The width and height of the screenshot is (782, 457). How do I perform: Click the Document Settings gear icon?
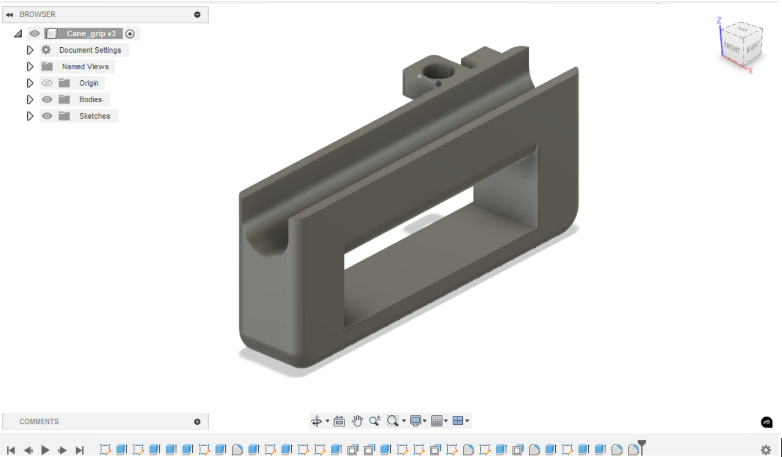46,50
